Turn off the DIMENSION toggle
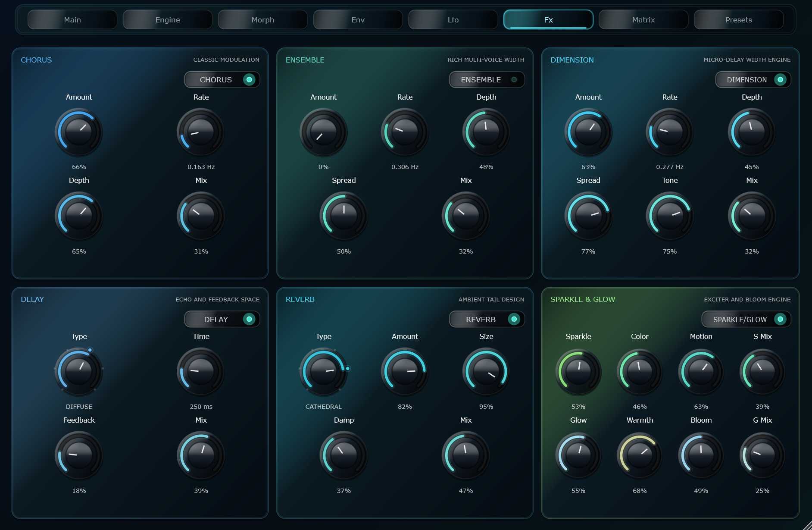812x530 pixels. click(753, 80)
